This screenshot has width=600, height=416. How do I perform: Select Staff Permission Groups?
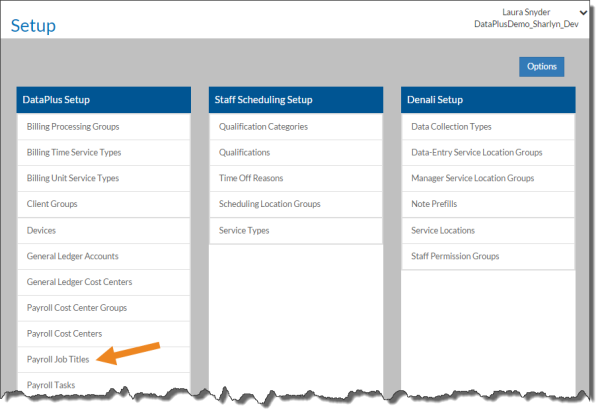point(455,256)
